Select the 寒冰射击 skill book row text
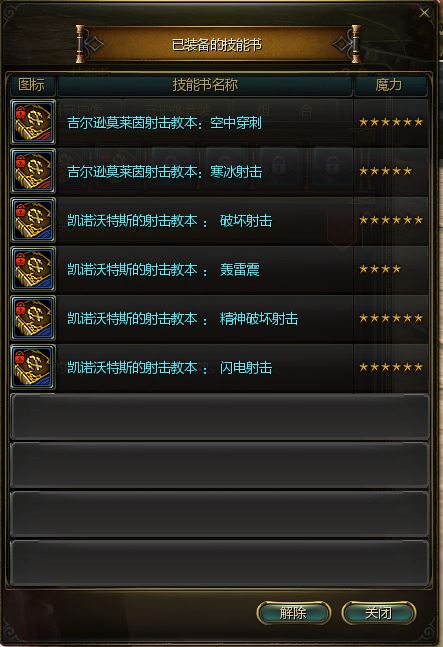Viewport: 443px width, 647px height. pyautogui.click(x=165, y=172)
